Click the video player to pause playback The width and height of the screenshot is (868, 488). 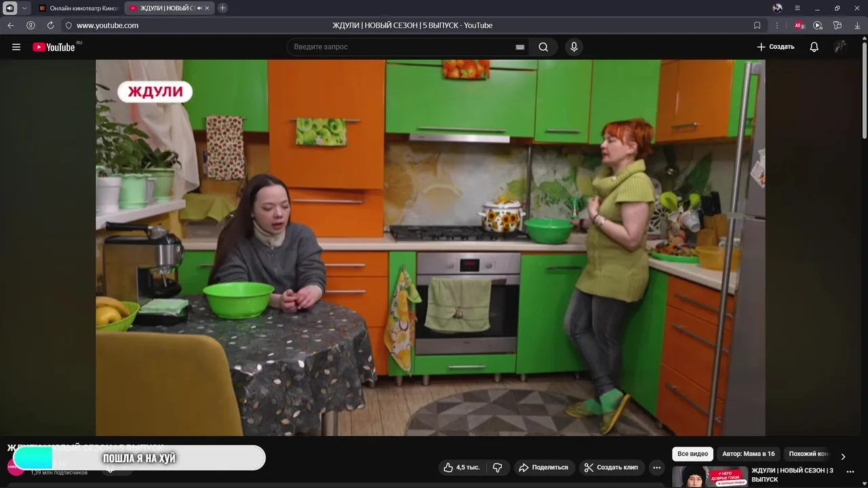tap(430, 247)
